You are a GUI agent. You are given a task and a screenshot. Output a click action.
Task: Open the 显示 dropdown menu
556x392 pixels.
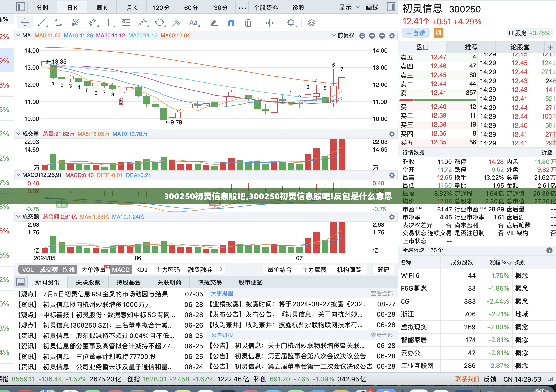349,7
